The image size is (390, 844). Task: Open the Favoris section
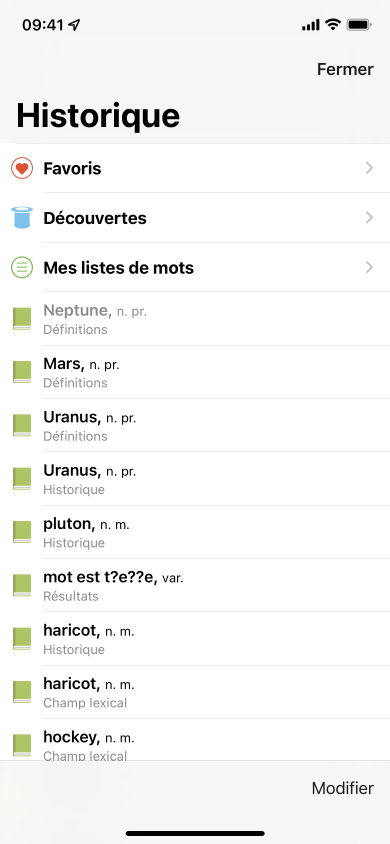[x=195, y=168]
